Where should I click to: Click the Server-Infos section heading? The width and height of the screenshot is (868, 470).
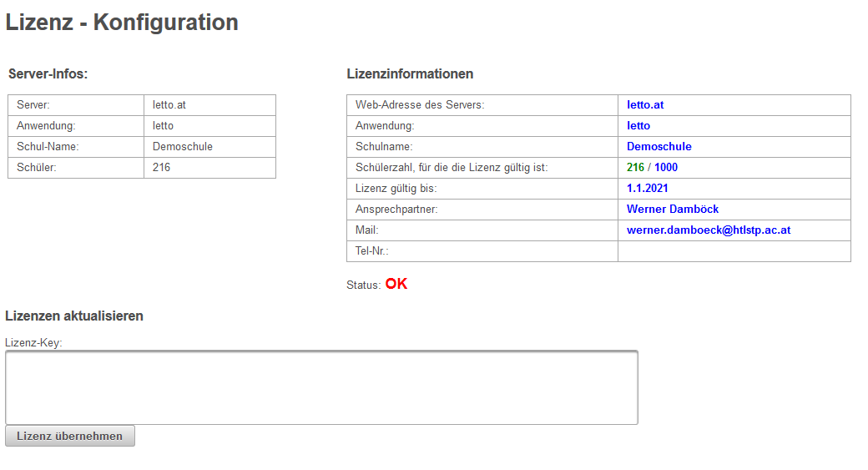(x=48, y=73)
